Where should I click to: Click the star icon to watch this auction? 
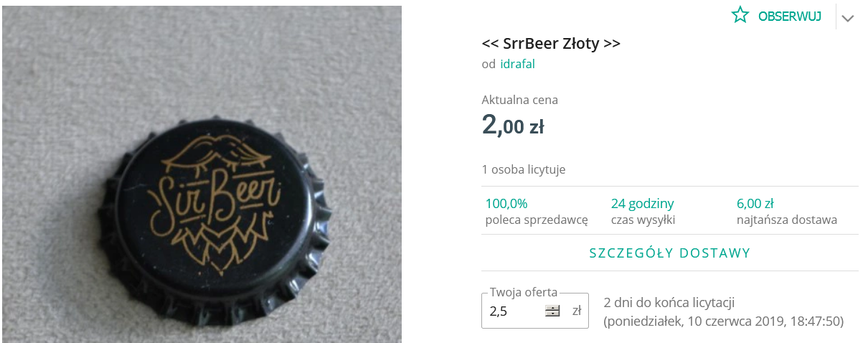(740, 15)
